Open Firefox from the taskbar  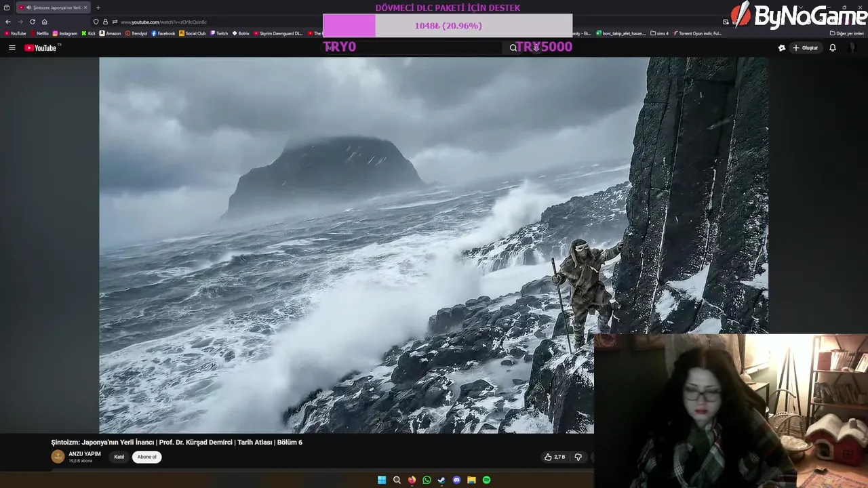[x=412, y=480]
